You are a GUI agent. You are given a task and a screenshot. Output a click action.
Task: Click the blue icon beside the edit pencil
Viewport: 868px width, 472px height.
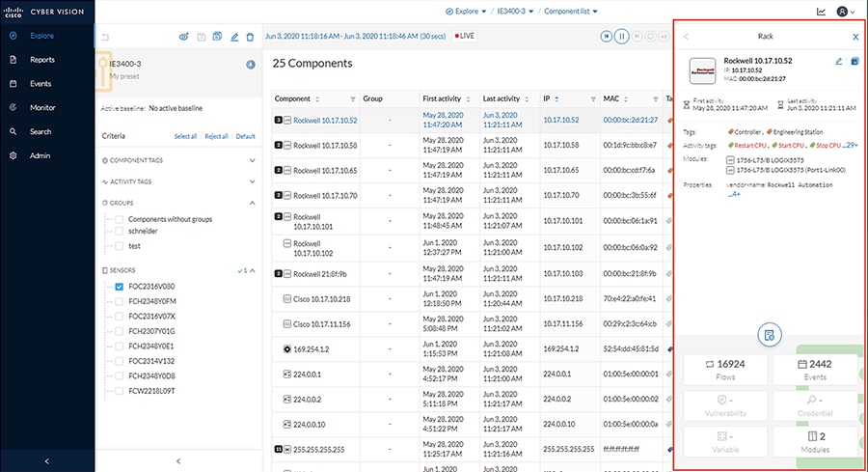coord(854,62)
